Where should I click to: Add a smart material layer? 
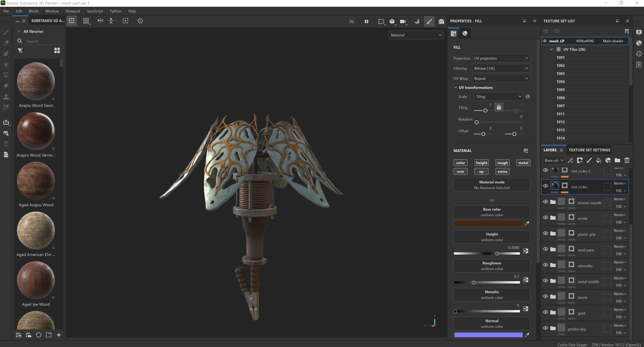pyautogui.click(x=608, y=160)
